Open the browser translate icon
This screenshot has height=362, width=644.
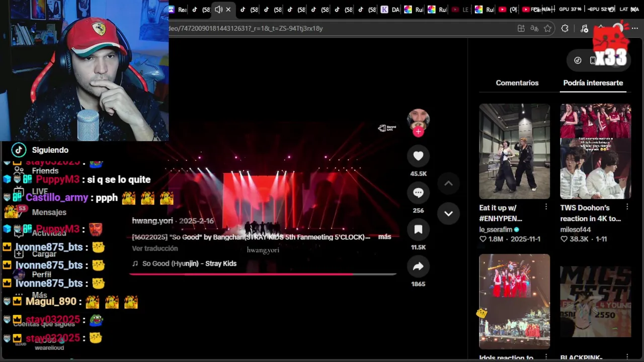tap(534, 29)
